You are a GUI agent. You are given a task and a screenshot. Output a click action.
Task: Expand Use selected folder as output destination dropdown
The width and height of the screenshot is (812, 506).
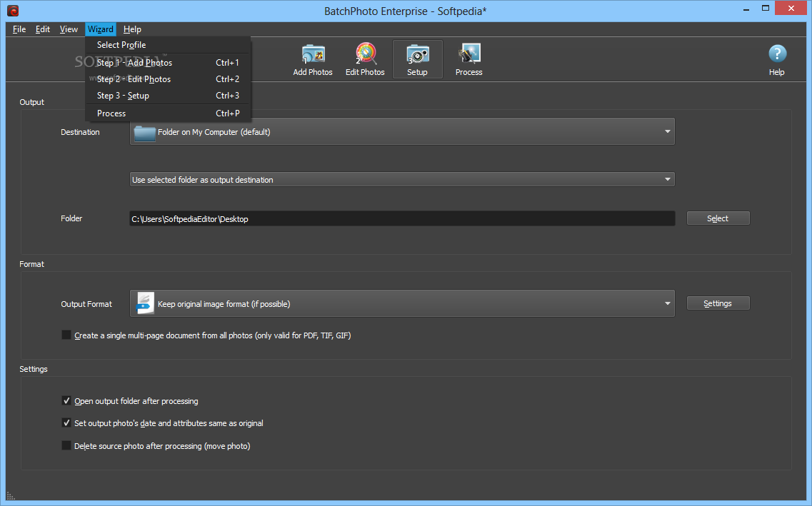click(x=402, y=180)
